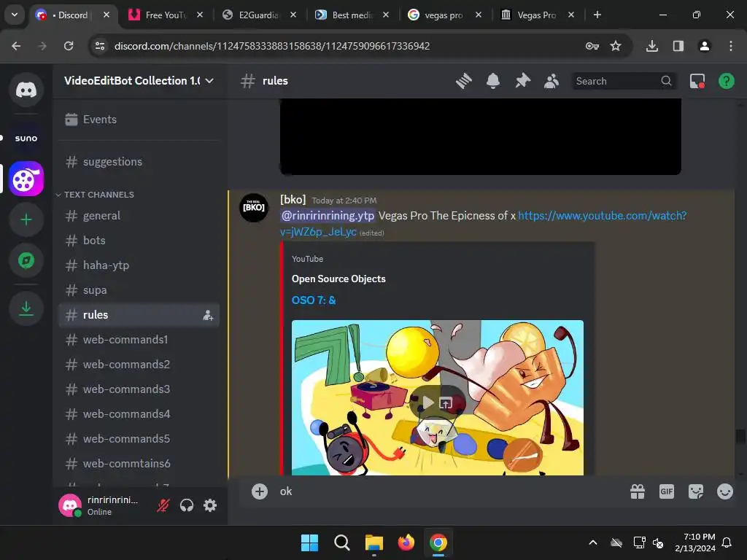This screenshot has height=560, width=747.
Task: Expand the VideoEditBot Collection server menu
Action: pyautogui.click(x=139, y=81)
